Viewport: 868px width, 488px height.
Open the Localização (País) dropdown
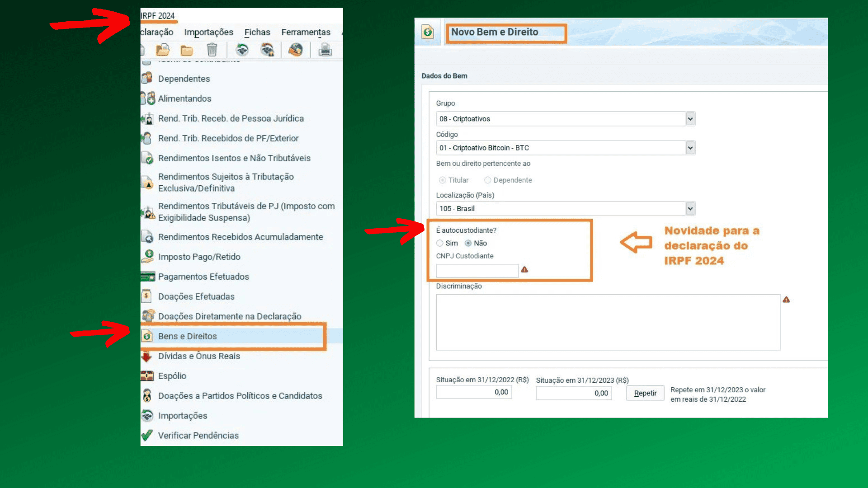(x=690, y=208)
